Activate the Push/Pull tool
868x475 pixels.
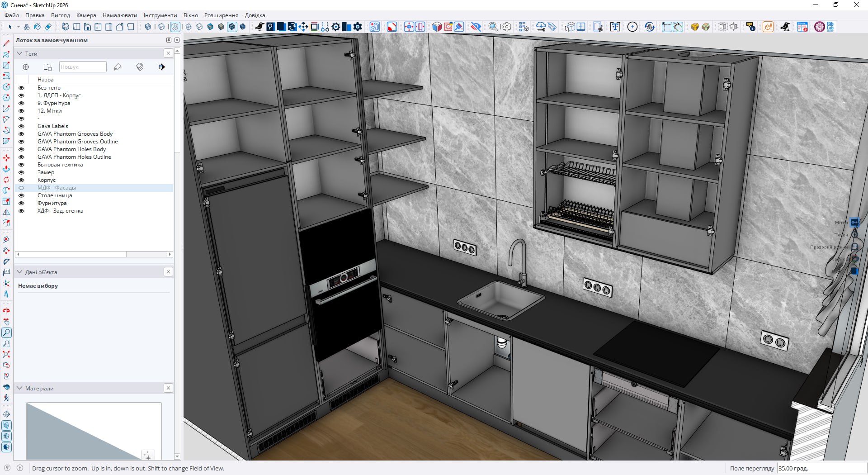pyautogui.click(x=6, y=169)
